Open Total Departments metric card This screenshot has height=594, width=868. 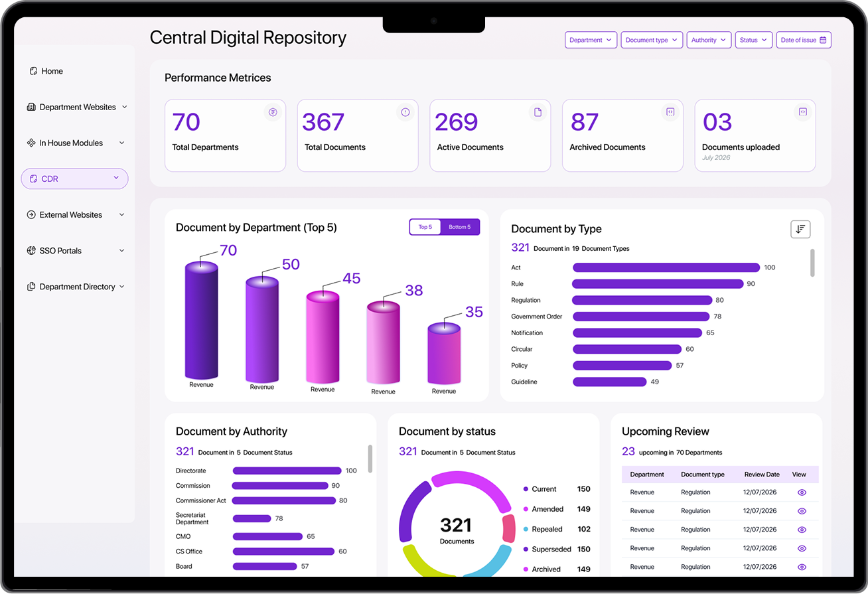click(x=225, y=135)
